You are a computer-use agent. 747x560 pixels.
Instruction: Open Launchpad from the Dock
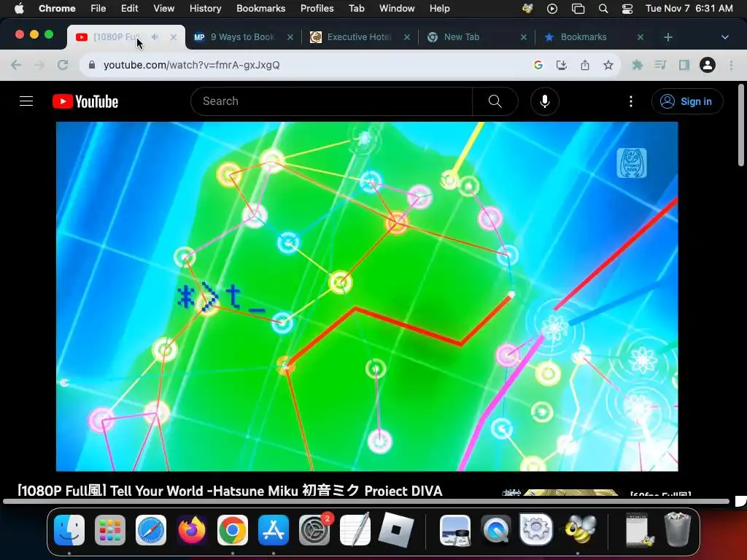point(110,529)
